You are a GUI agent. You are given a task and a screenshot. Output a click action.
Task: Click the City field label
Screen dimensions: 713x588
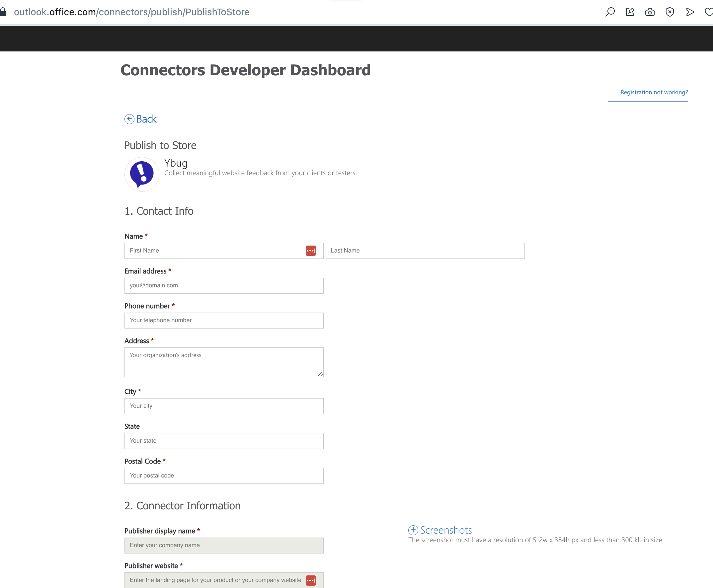130,392
